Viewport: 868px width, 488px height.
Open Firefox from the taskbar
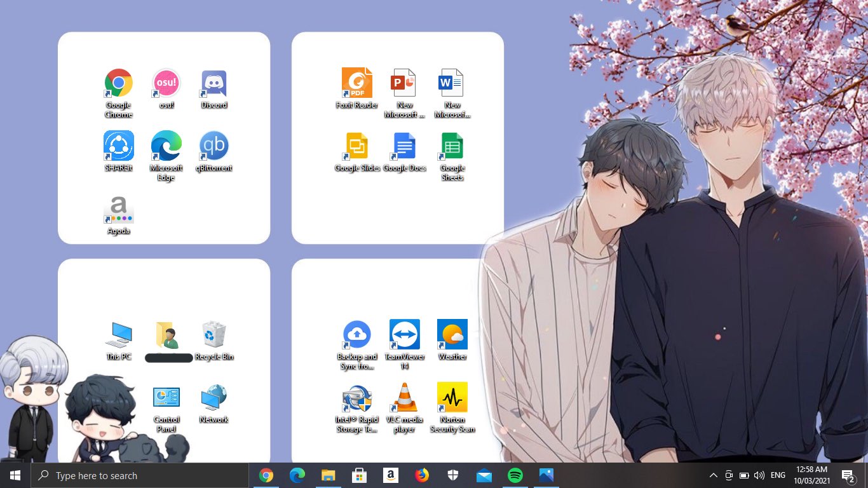(x=422, y=475)
